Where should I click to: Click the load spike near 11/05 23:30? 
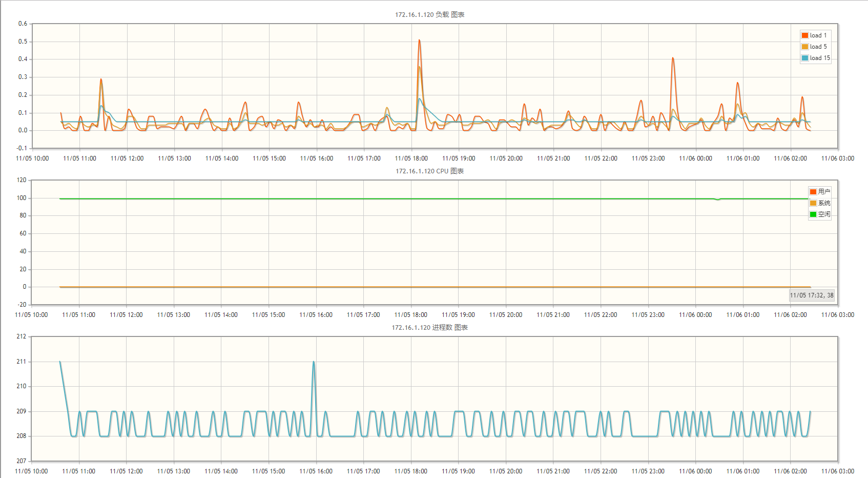click(673, 58)
